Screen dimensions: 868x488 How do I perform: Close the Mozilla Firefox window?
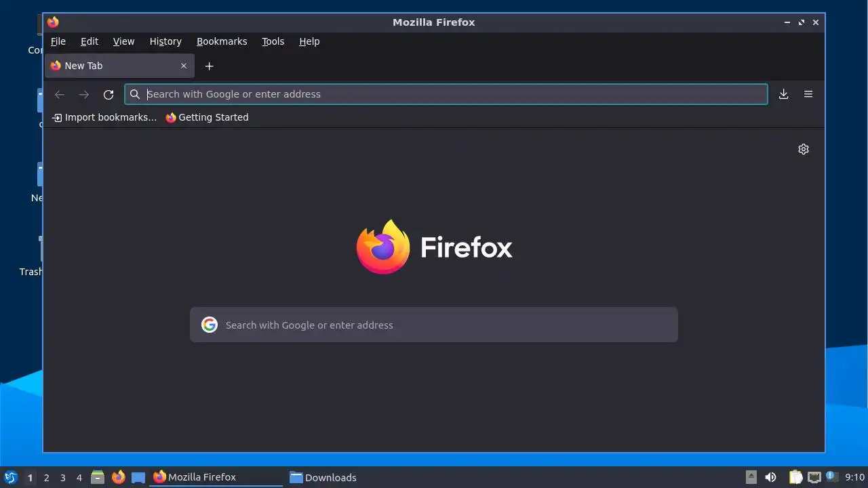816,22
